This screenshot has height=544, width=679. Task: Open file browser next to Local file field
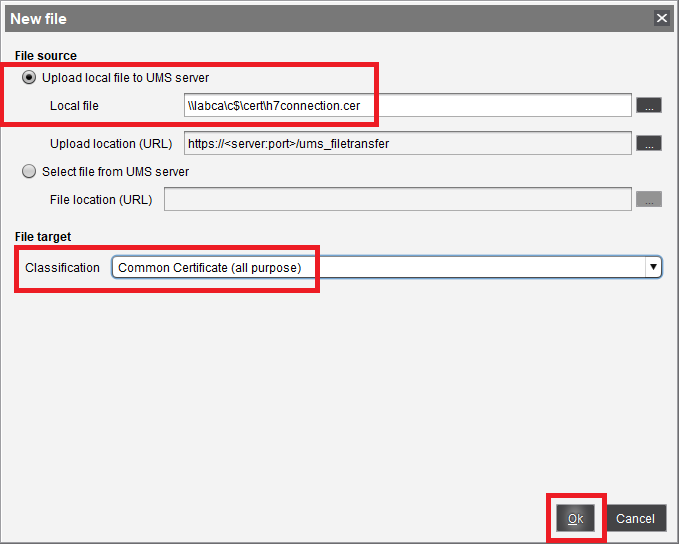pyautogui.click(x=649, y=105)
